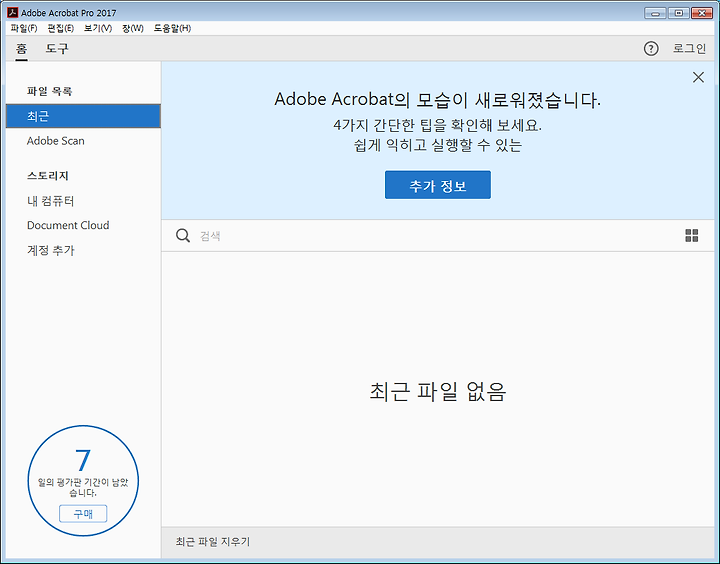Click the 스토리지 heading text
720x564 pixels.
click(x=48, y=176)
